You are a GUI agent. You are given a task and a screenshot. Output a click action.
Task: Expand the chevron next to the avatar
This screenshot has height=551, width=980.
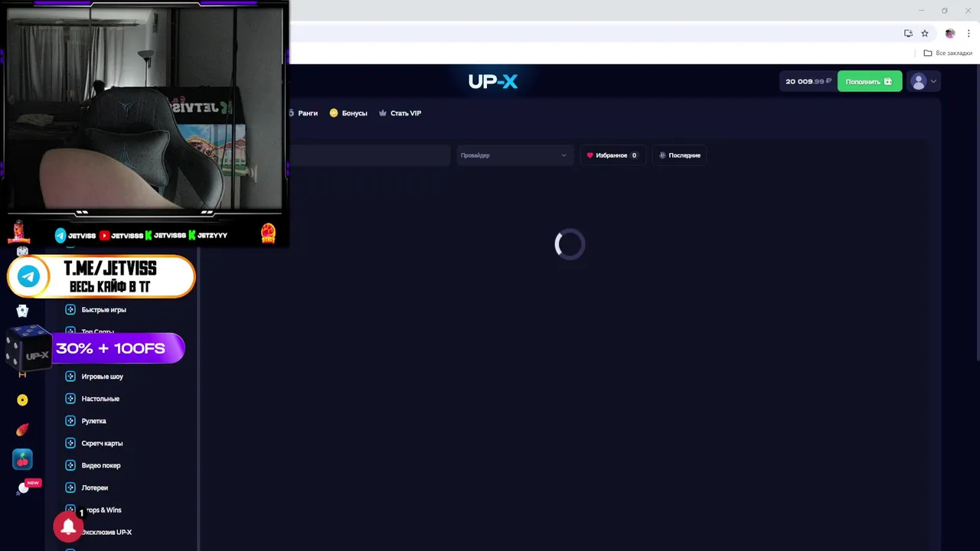[933, 81]
